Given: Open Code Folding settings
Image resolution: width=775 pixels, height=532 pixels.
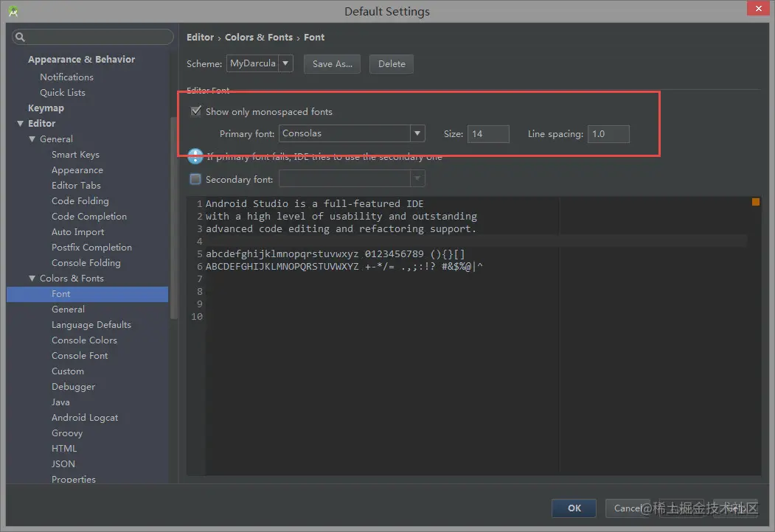Looking at the screenshot, I should 80,201.
